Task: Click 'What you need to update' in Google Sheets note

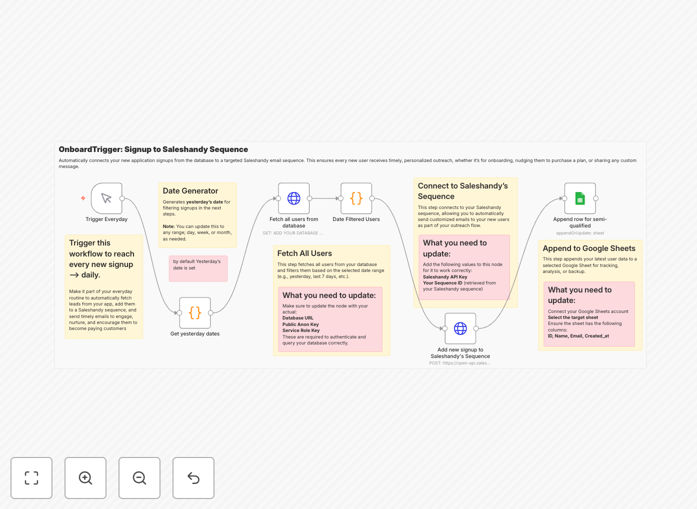Action: pos(580,295)
